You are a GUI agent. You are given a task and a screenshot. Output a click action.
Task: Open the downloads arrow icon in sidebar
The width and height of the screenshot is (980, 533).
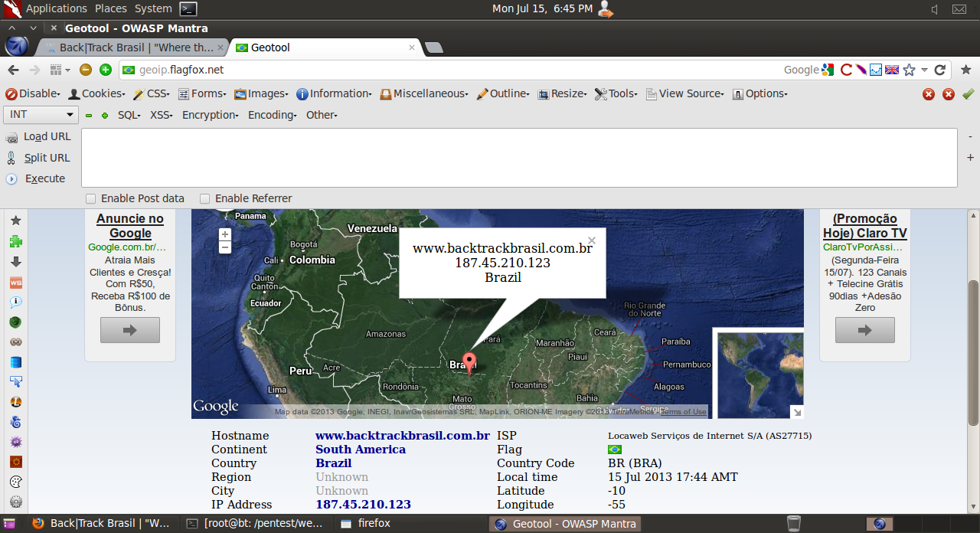tap(15, 261)
